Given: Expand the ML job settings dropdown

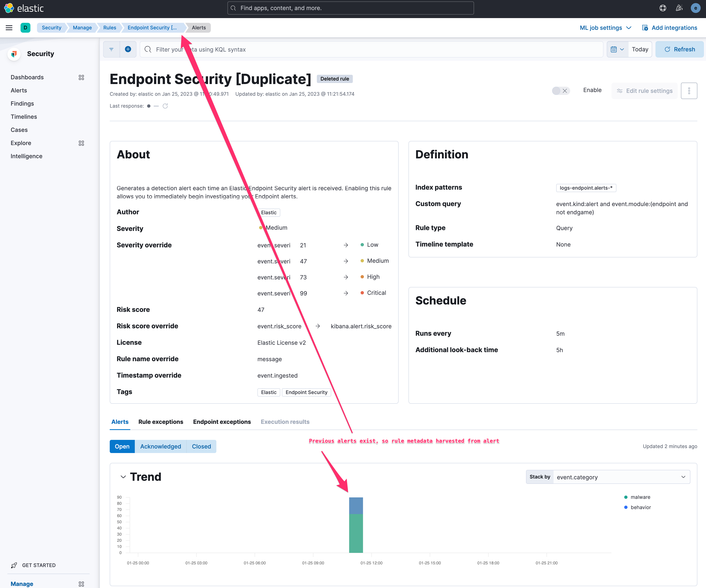Looking at the screenshot, I should pyautogui.click(x=605, y=28).
